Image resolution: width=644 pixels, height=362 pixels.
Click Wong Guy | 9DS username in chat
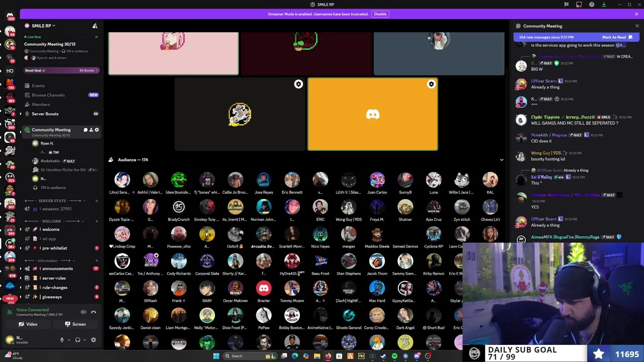[546, 153]
